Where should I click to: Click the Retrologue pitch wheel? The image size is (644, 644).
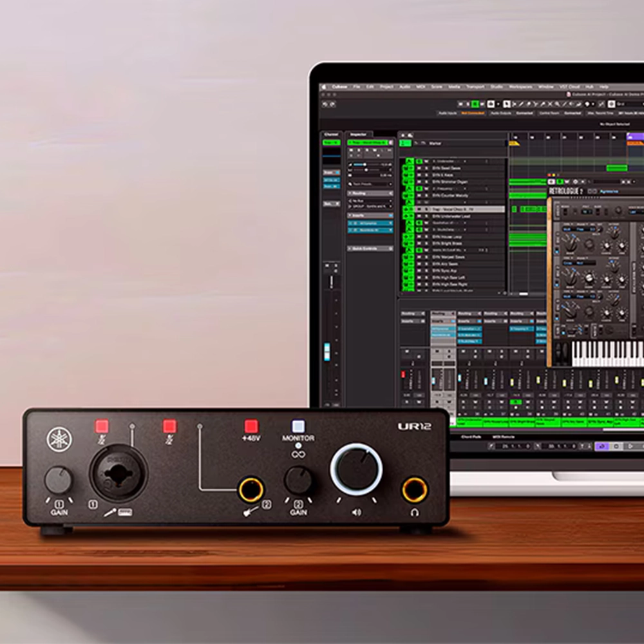(x=559, y=352)
